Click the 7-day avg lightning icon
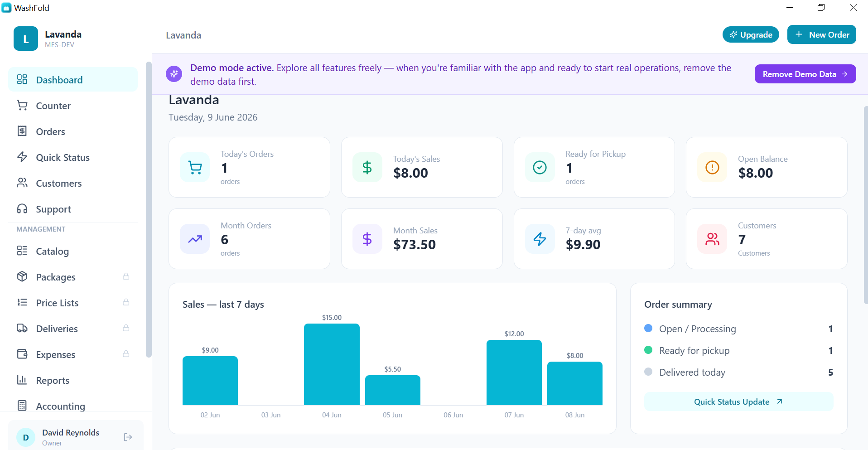Viewport: 868px width, 450px height. tap(540, 239)
